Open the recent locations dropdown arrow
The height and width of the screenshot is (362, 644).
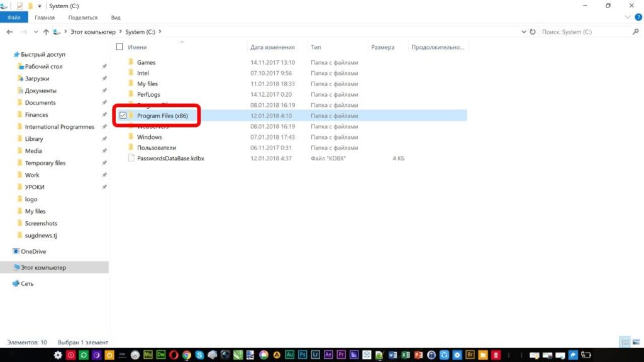(x=36, y=31)
